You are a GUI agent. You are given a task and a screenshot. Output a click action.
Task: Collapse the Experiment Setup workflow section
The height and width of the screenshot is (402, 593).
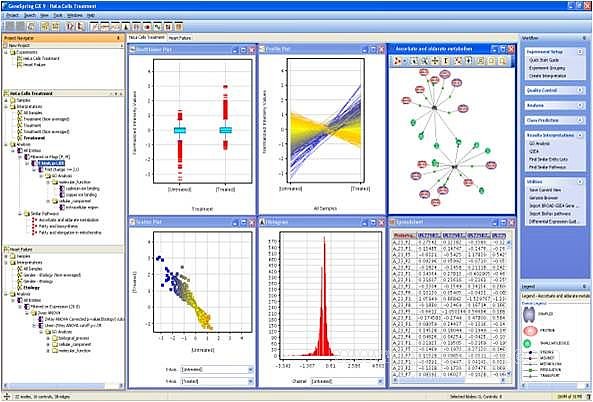pyautogui.click(x=580, y=52)
